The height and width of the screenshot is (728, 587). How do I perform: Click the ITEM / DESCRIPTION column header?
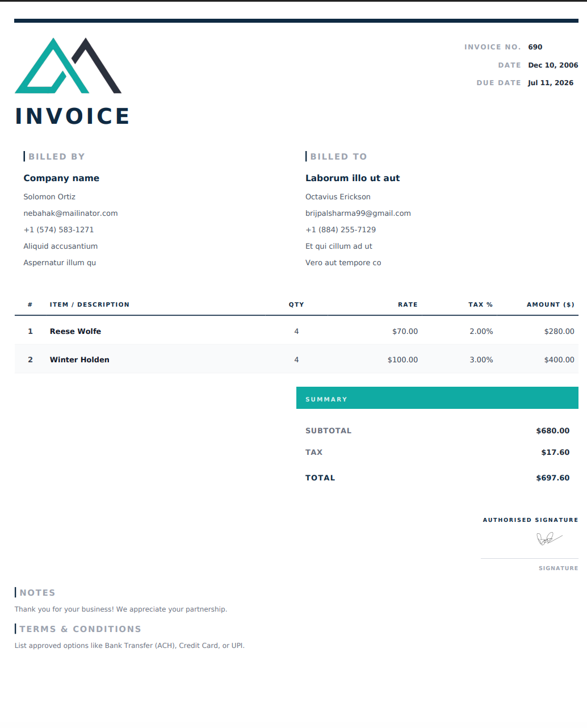[x=90, y=305]
